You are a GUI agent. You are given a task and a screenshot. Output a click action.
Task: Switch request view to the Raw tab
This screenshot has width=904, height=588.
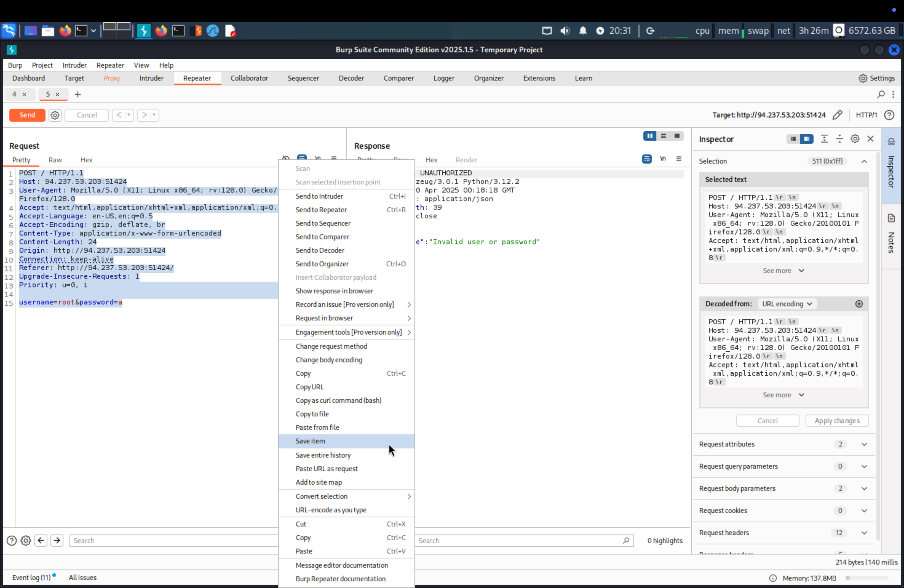(55, 160)
